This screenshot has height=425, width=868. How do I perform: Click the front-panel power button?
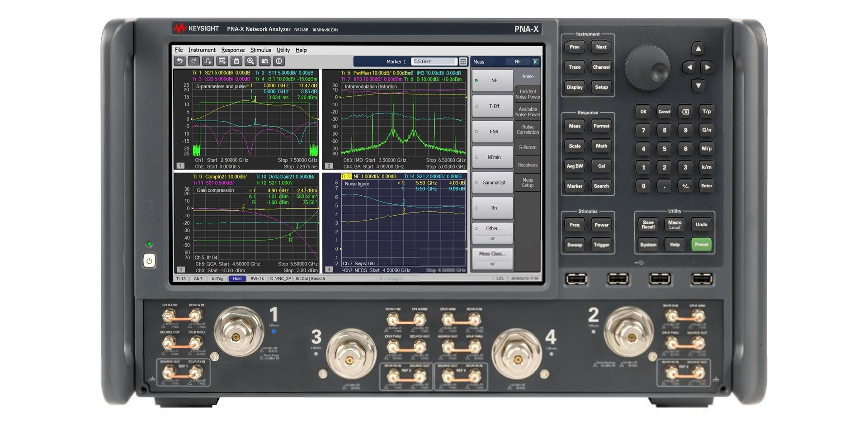(149, 260)
